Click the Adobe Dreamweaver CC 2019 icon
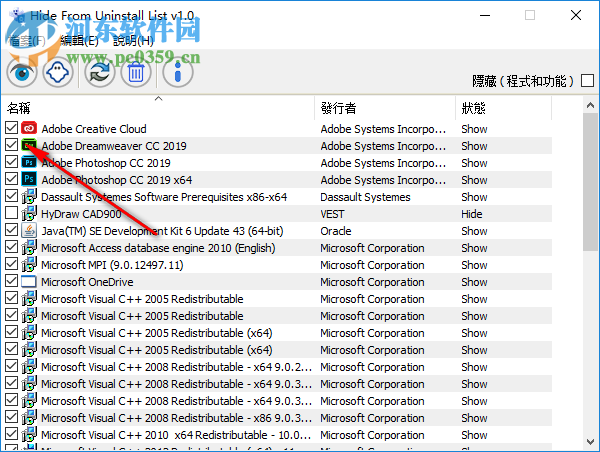Screen dimensions: 600x452 point(29,145)
